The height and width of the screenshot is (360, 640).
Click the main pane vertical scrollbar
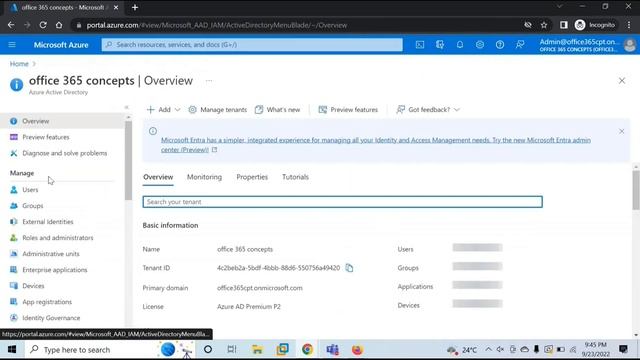(636, 190)
